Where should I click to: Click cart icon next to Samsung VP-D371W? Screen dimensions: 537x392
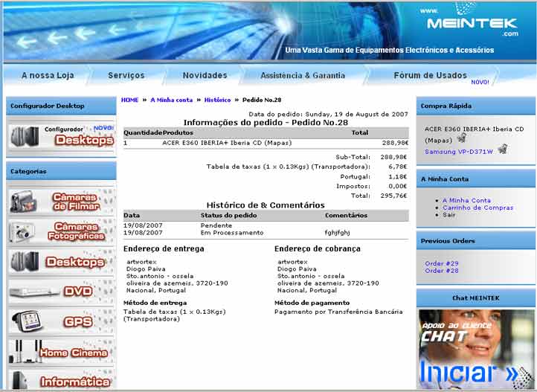click(x=503, y=150)
